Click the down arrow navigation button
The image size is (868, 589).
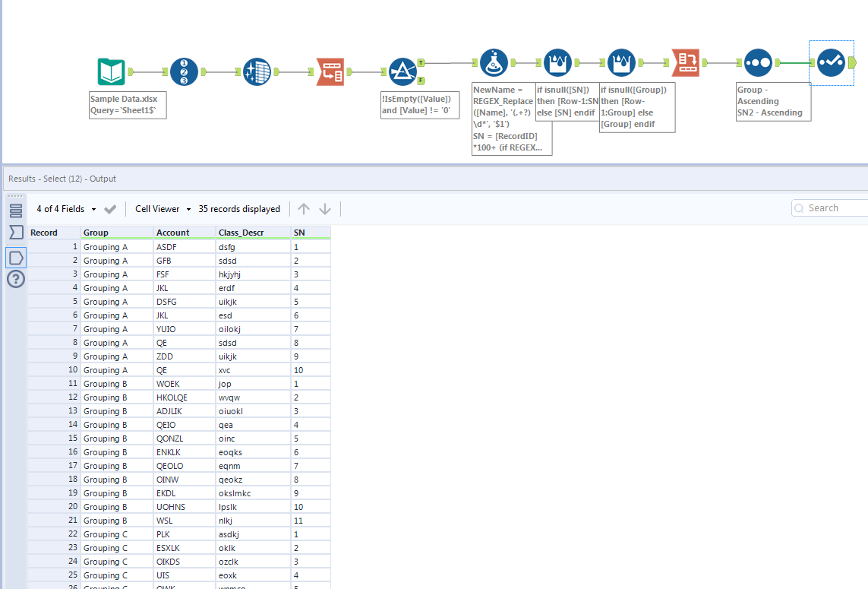[326, 208]
